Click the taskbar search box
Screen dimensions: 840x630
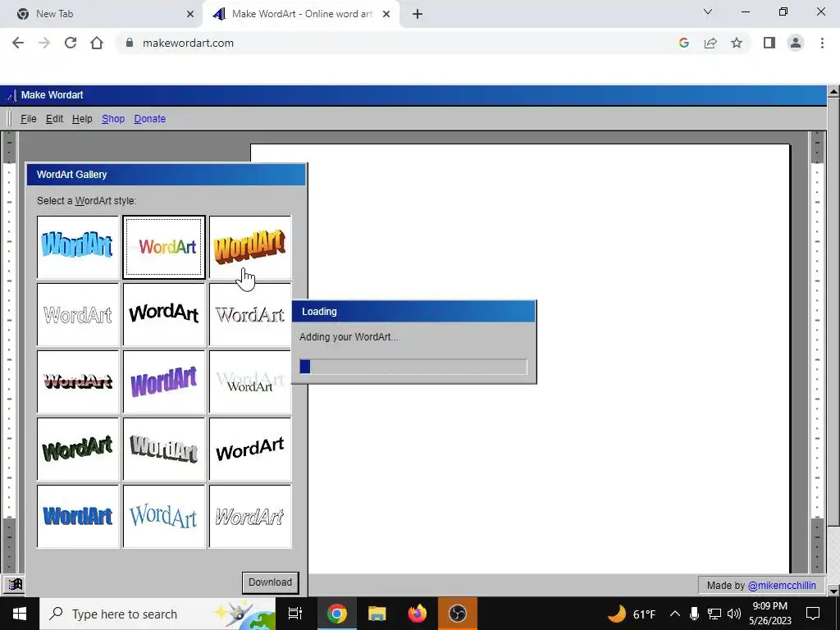coord(157,614)
